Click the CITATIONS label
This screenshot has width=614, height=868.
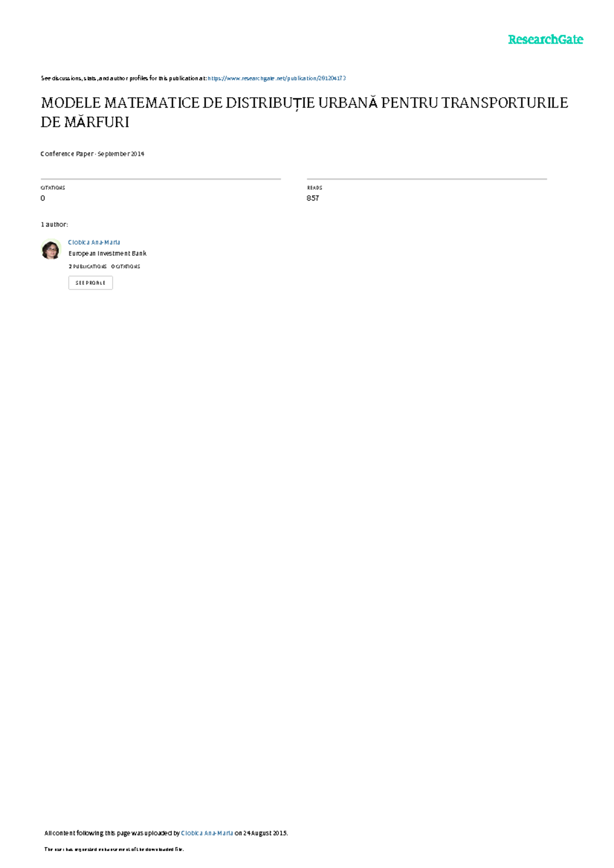(53, 188)
